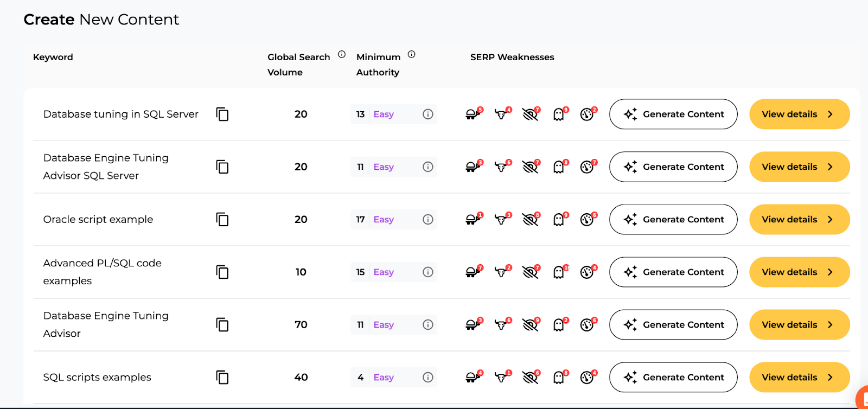Viewport: 868px width, 409px height.
Task: View details for 'Database Engine Tuning Advisor SQL Server'
Action: click(799, 167)
